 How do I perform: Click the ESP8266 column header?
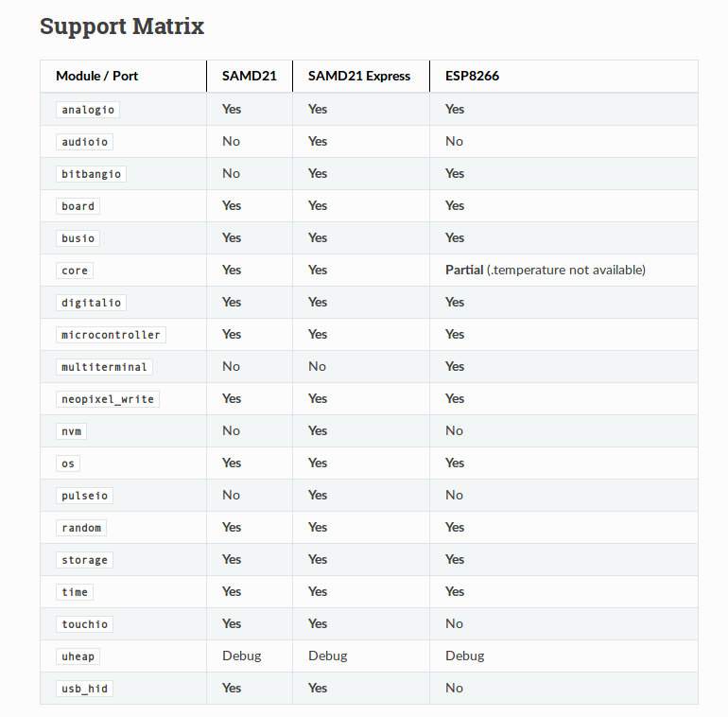(472, 76)
